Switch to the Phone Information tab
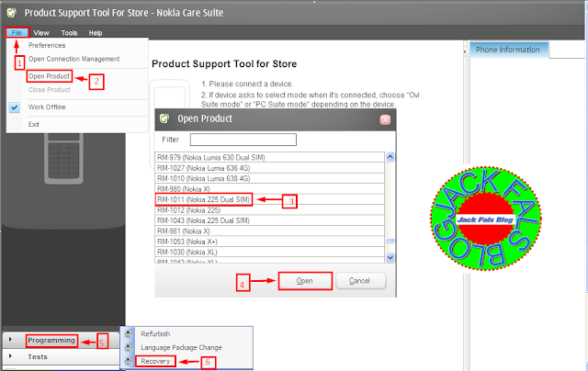 coord(507,50)
